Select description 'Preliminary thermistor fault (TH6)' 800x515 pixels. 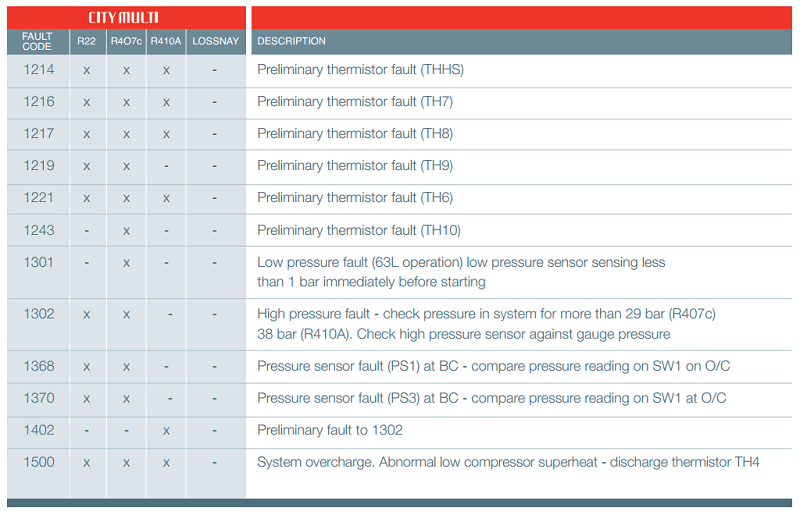click(x=355, y=198)
